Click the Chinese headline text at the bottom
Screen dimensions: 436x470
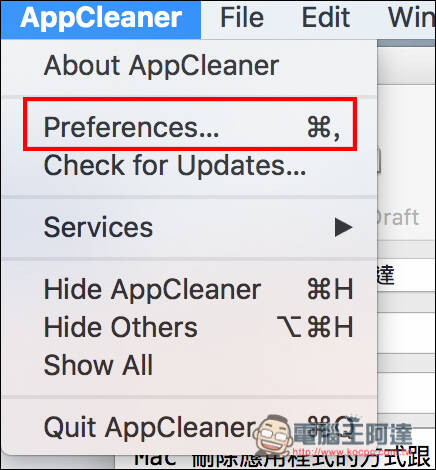click(x=283, y=458)
